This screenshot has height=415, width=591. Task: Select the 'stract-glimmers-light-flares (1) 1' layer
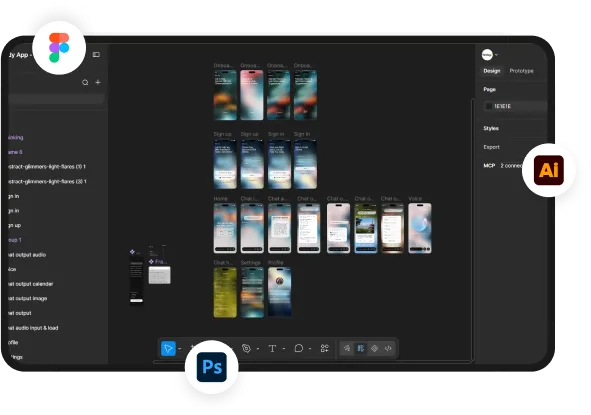(47, 167)
